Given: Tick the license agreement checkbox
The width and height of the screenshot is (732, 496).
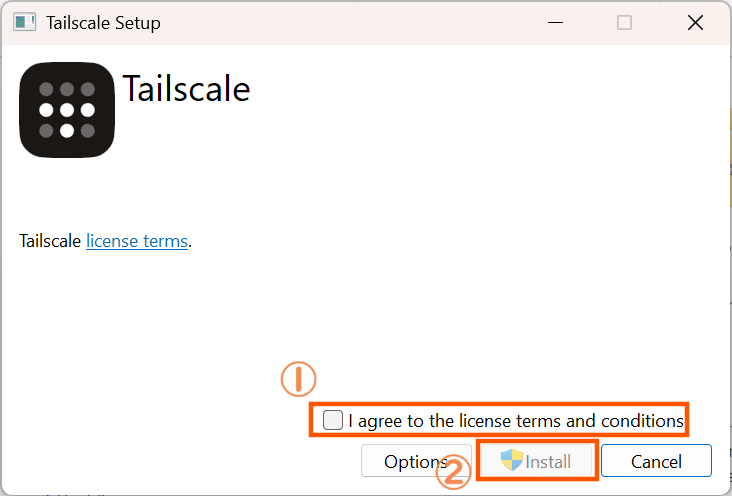Looking at the screenshot, I should pos(333,420).
